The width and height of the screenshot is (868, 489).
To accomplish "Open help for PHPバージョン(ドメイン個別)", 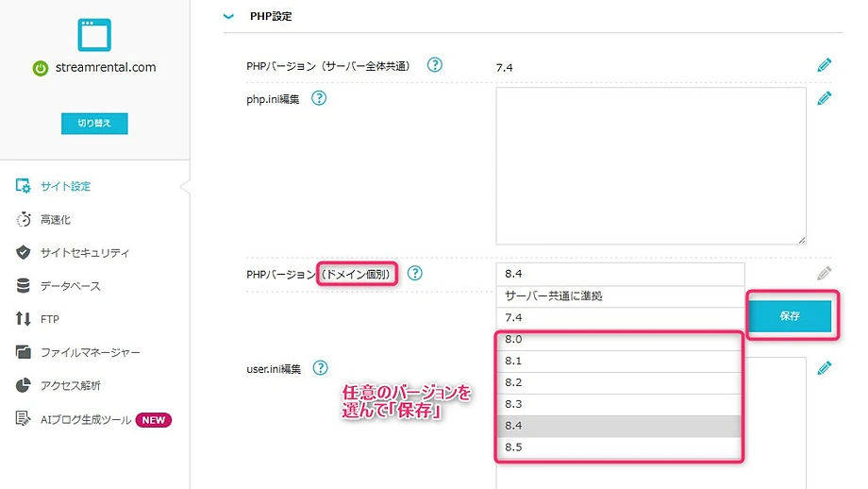I will pos(414,273).
